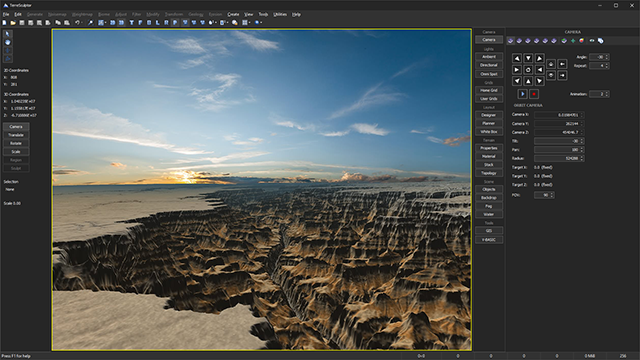640x360 pixels.
Task: Click the center orbit reset circle button
Action: click(x=528, y=70)
